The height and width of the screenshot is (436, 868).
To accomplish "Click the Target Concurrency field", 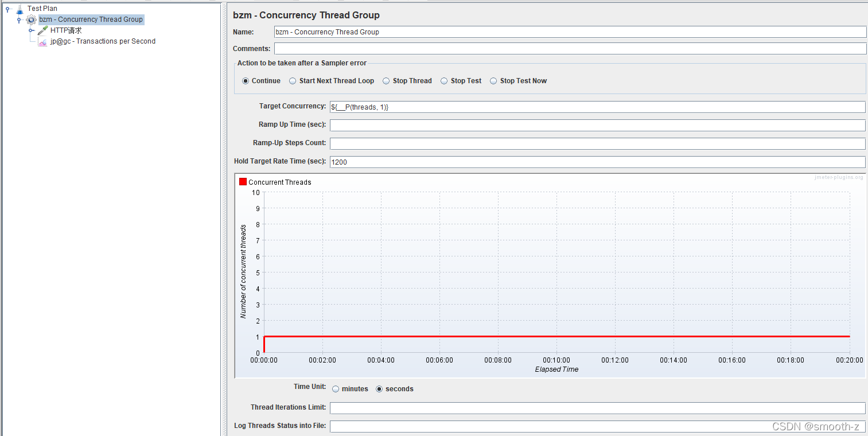I will (x=597, y=107).
